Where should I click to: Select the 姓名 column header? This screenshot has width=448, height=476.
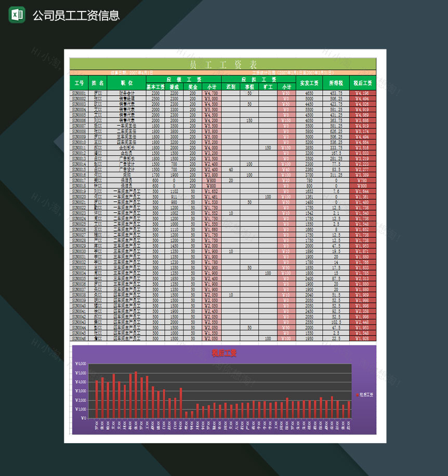pos(98,83)
